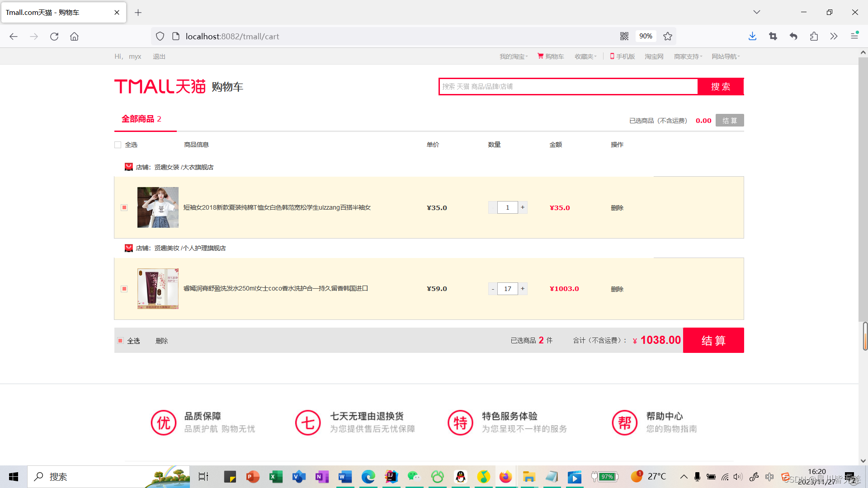Click the undo arrow toolbar icon
Screen dimensions: 868x488
793,36
